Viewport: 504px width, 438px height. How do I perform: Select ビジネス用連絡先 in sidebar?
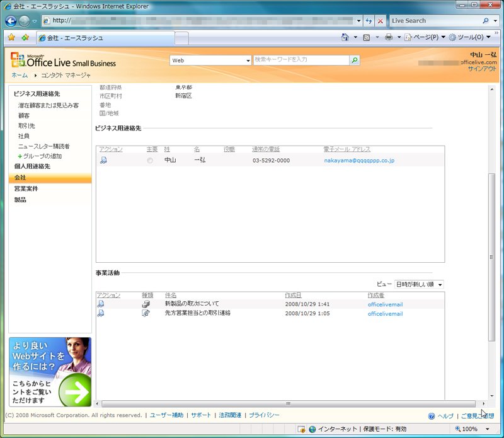click(x=37, y=94)
